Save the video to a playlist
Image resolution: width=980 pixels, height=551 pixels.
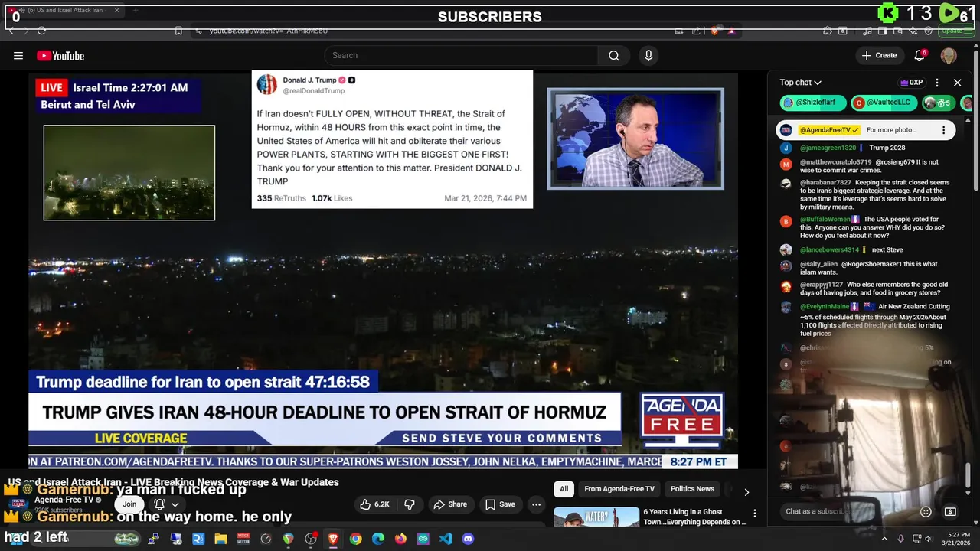pyautogui.click(x=500, y=504)
